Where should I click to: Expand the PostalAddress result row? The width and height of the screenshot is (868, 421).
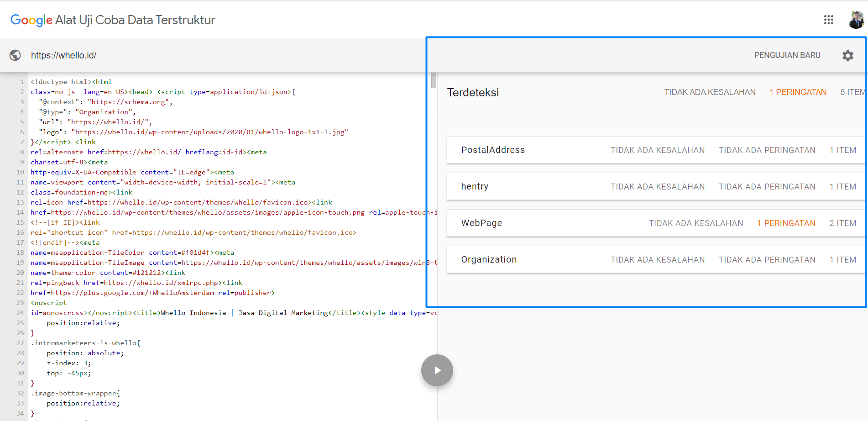point(493,150)
